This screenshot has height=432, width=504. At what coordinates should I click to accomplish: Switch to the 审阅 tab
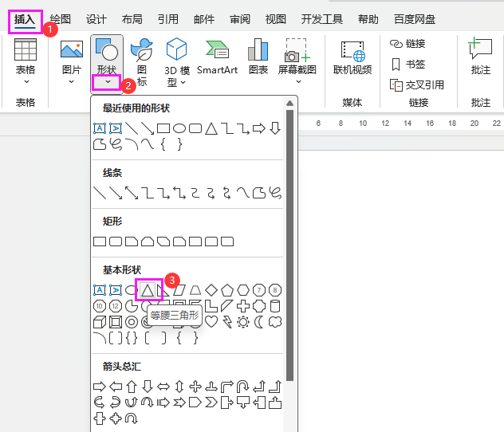(x=240, y=19)
